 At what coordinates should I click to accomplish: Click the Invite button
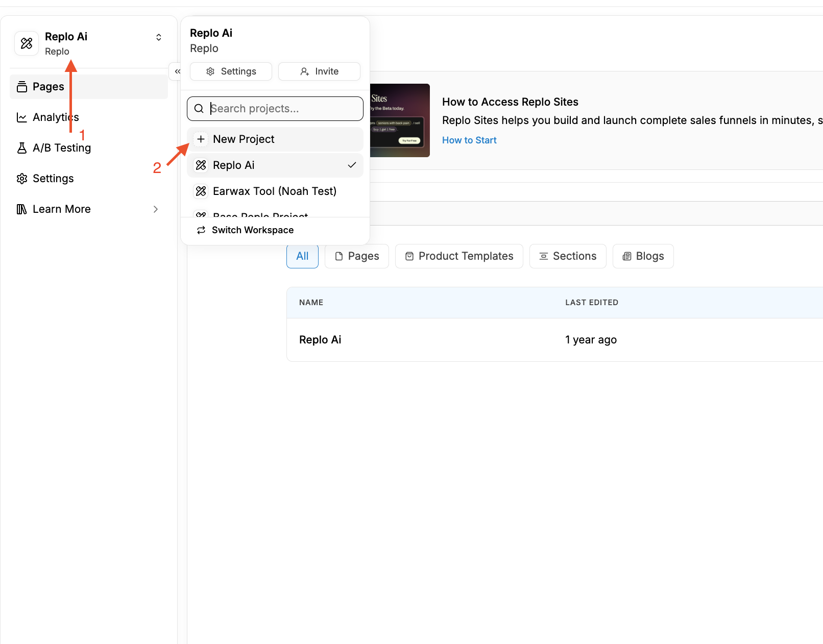[x=319, y=71]
